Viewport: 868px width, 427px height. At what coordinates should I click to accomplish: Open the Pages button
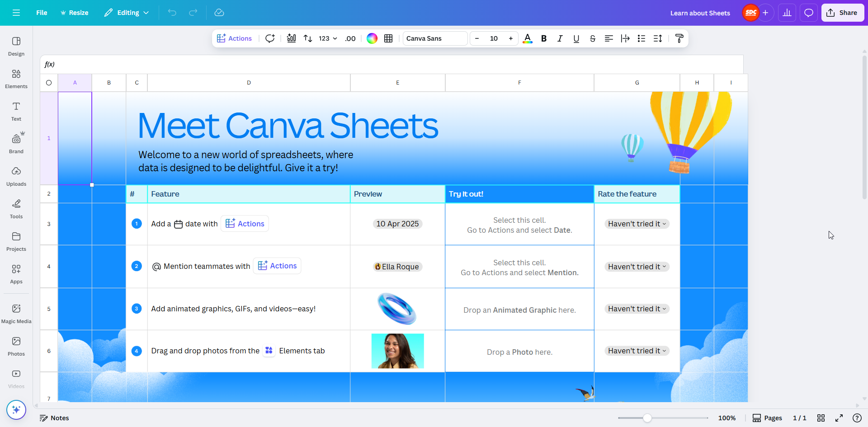(x=767, y=418)
